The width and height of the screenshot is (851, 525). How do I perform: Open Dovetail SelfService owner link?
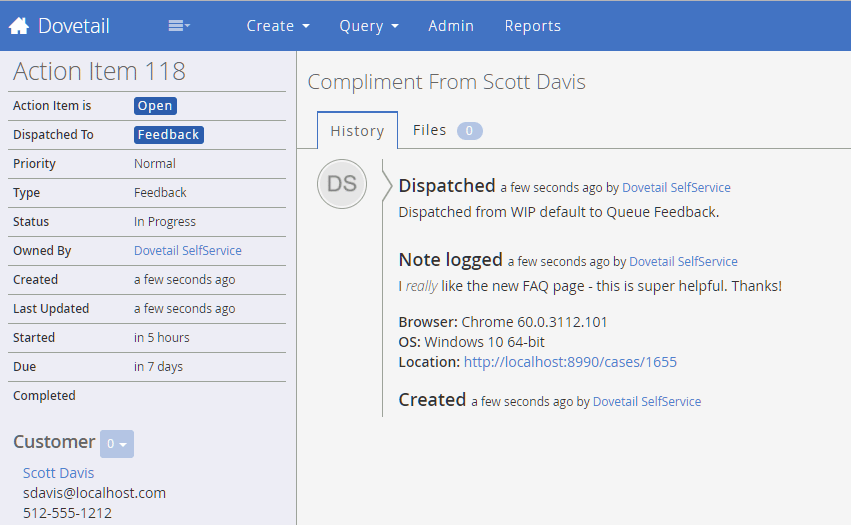[188, 251]
